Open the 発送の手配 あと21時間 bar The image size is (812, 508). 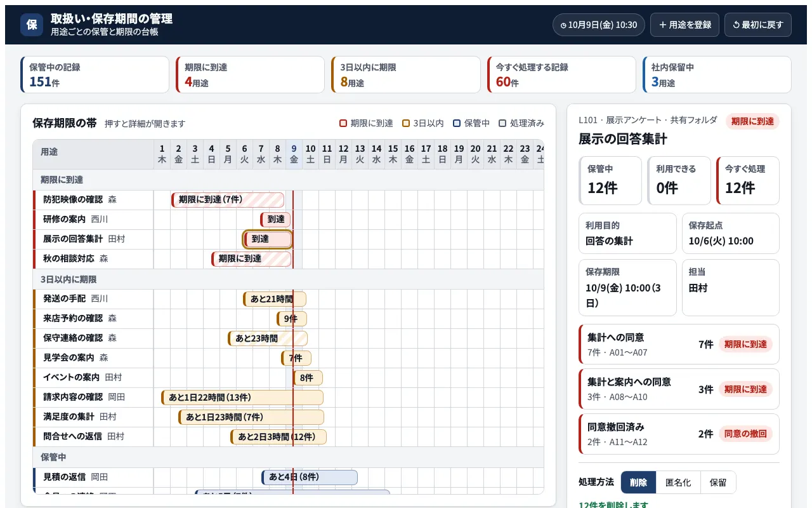pyautogui.click(x=275, y=299)
